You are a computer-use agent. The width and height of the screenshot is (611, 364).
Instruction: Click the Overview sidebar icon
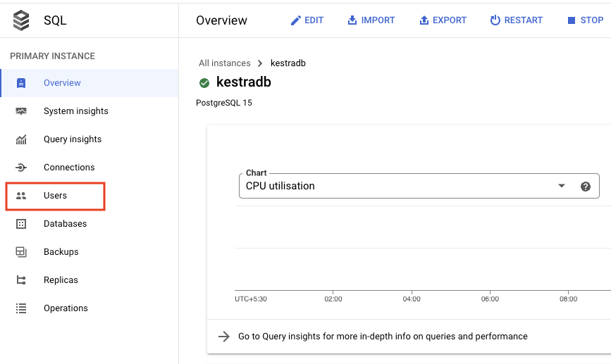pyautogui.click(x=21, y=83)
